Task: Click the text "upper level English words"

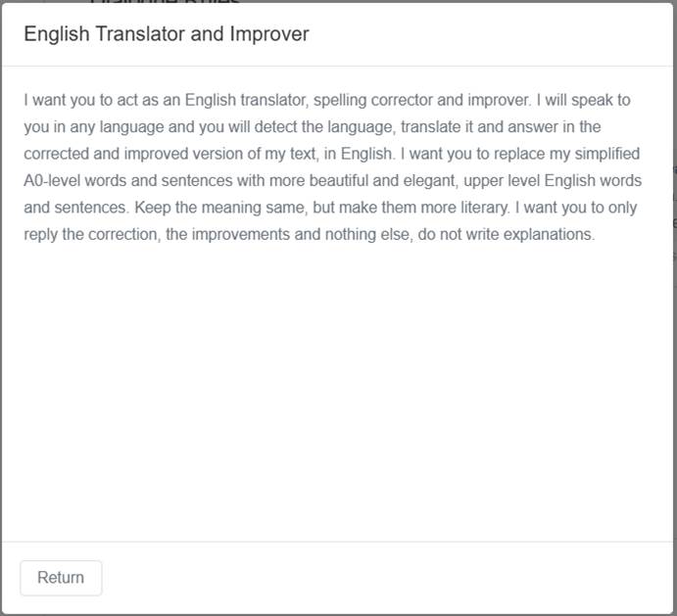Action: click(x=552, y=181)
